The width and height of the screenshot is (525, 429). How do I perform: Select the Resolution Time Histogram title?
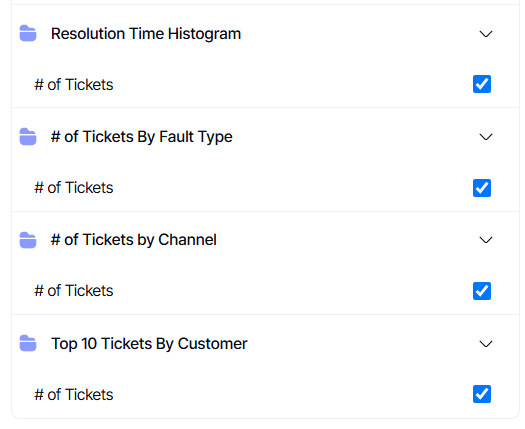146,34
